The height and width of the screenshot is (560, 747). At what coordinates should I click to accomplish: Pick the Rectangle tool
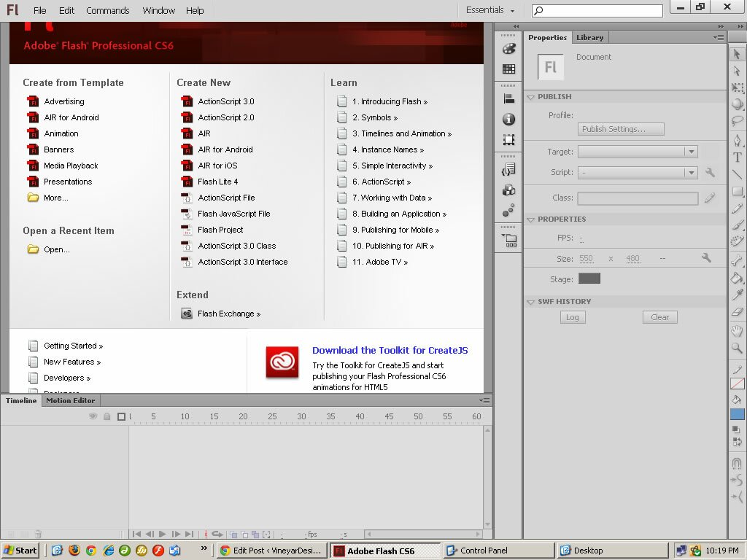737,192
